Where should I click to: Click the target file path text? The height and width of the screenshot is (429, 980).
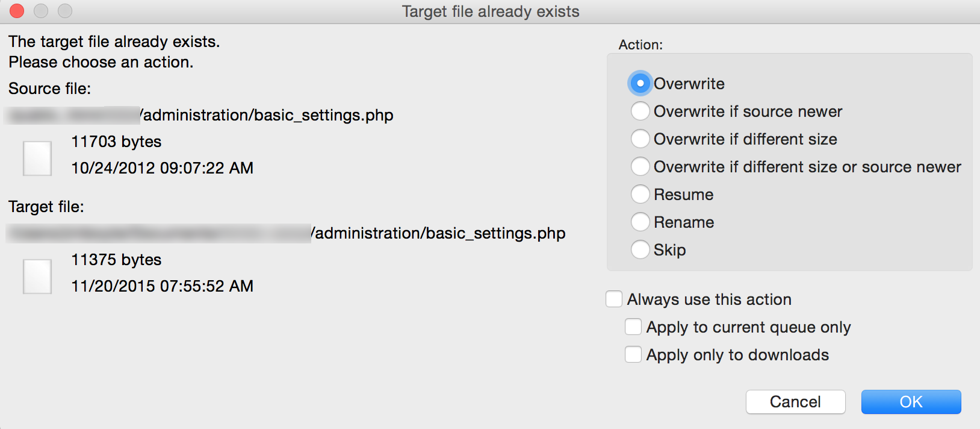pos(439,233)
